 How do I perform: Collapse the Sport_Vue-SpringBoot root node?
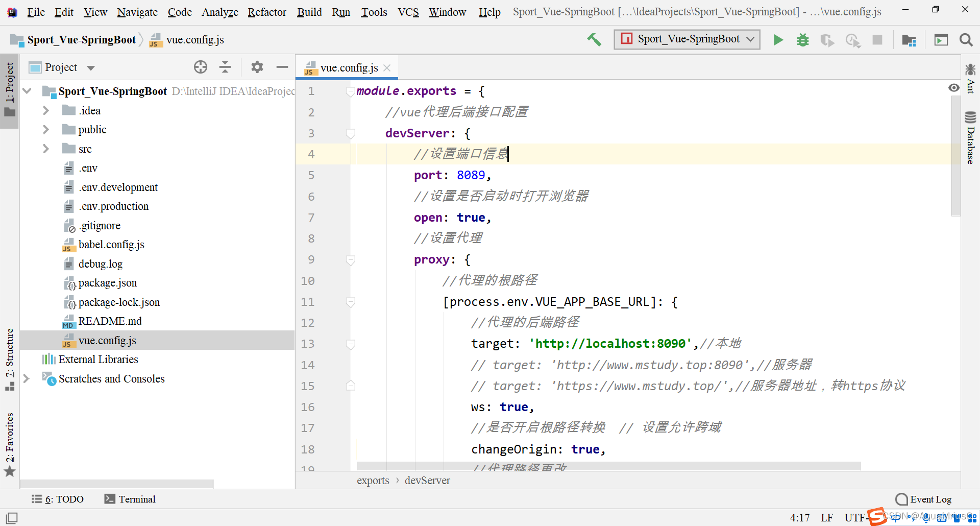pyautogui.click(x=28, y=91)
